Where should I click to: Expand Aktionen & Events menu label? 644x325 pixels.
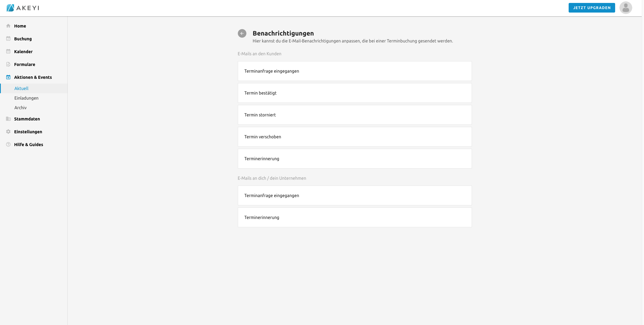click(x=33, y=77)
